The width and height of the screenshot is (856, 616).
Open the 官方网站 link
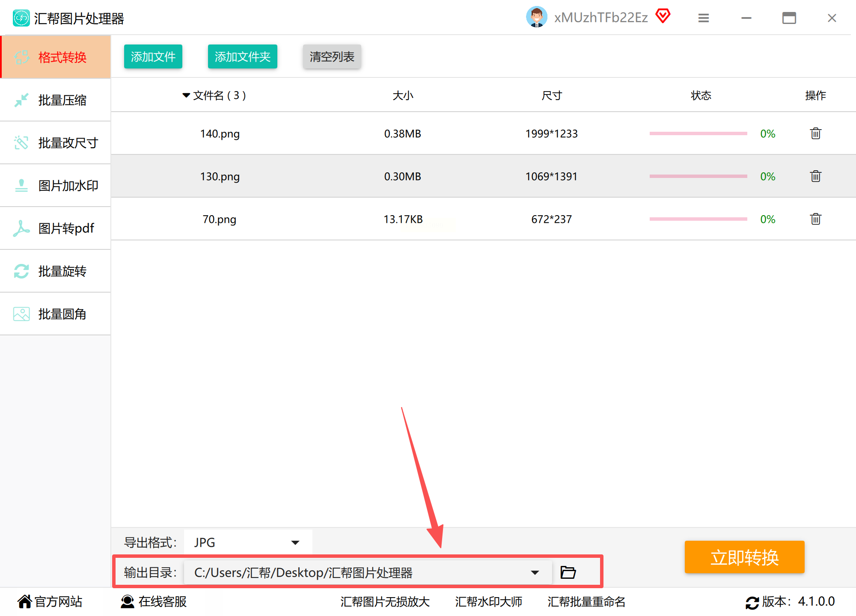[50, 601]
